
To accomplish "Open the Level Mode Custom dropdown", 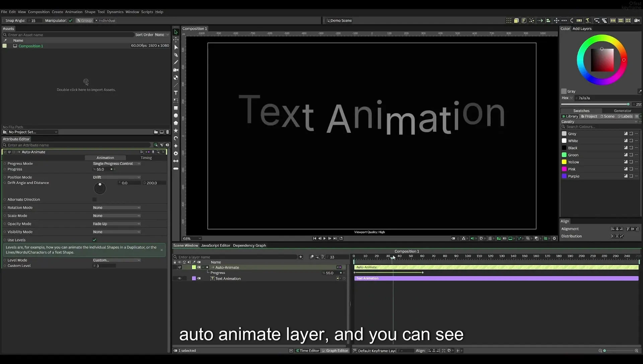I will tap(117, 260).
